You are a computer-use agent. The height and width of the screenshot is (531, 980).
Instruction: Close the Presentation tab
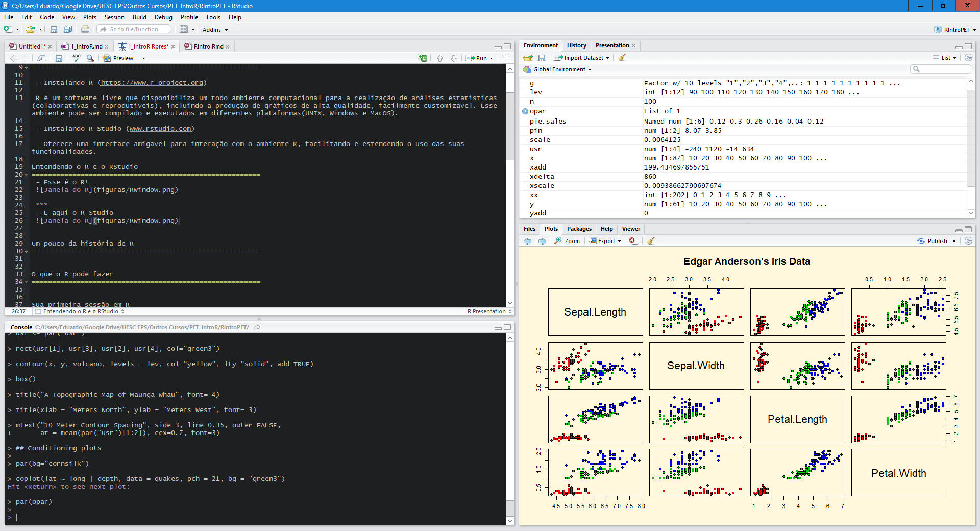[634, 45]
